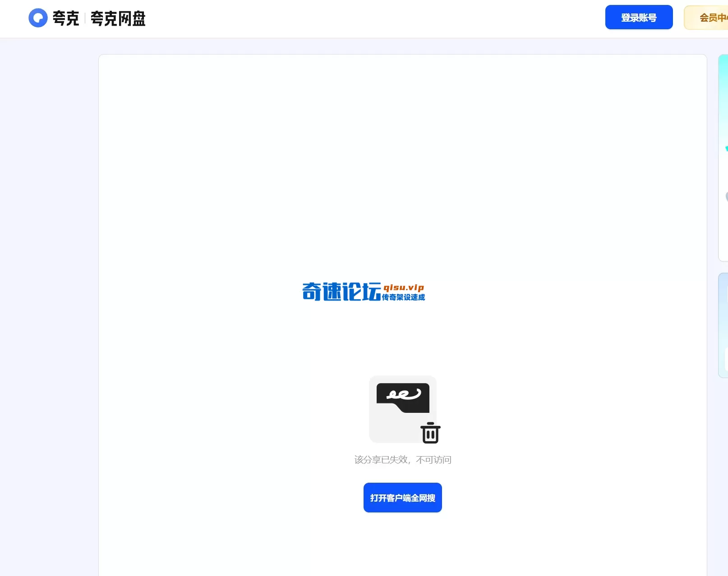Open the teal promo panel on right edge

pyautogui.click(x=723, y=158)
